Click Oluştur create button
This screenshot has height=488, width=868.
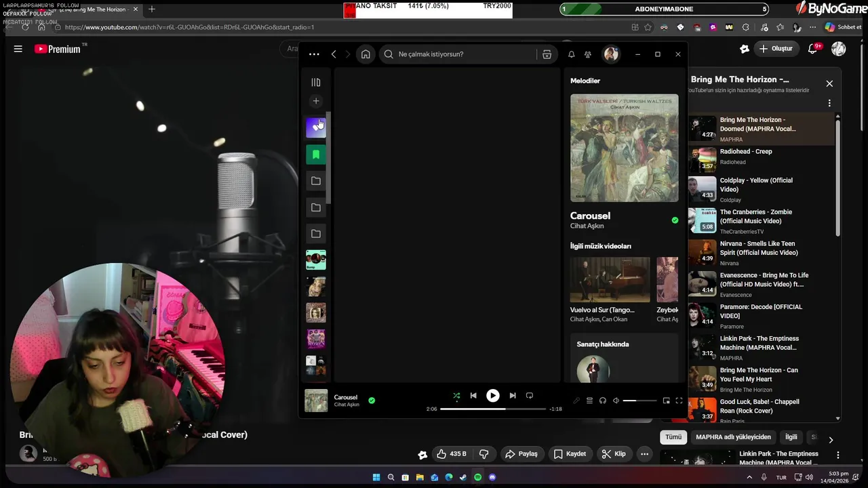(776, 49)
